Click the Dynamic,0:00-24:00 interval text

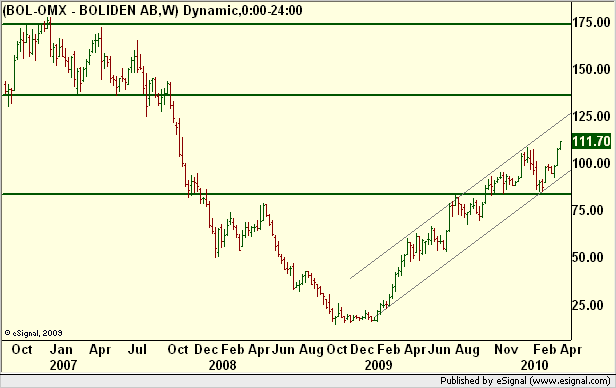tap(243, 10)
